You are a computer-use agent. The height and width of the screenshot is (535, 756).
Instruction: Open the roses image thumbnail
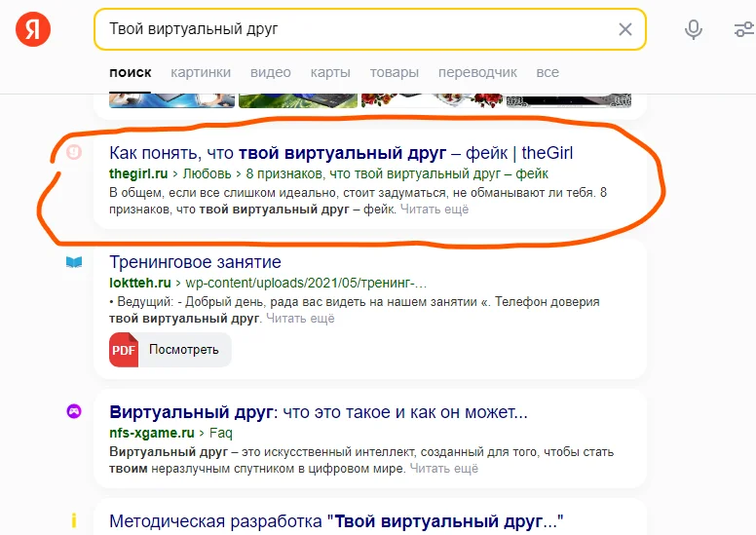click(432, 100)
